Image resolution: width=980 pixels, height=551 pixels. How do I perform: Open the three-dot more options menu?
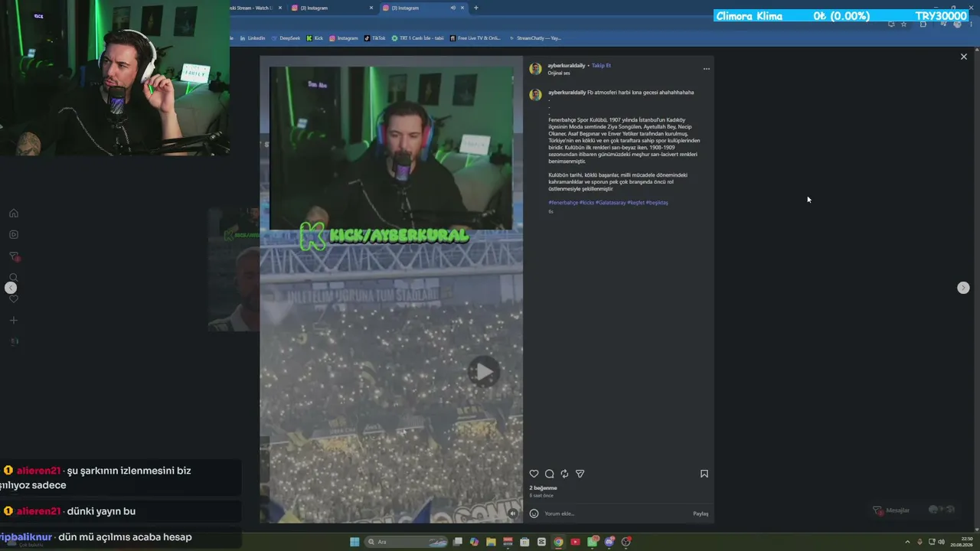click(x=707, y=69)
